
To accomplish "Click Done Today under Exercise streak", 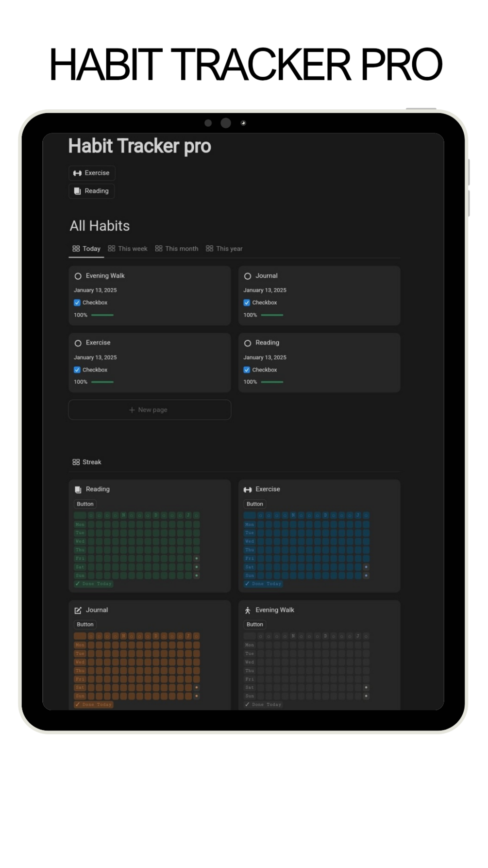I will 263,584.
